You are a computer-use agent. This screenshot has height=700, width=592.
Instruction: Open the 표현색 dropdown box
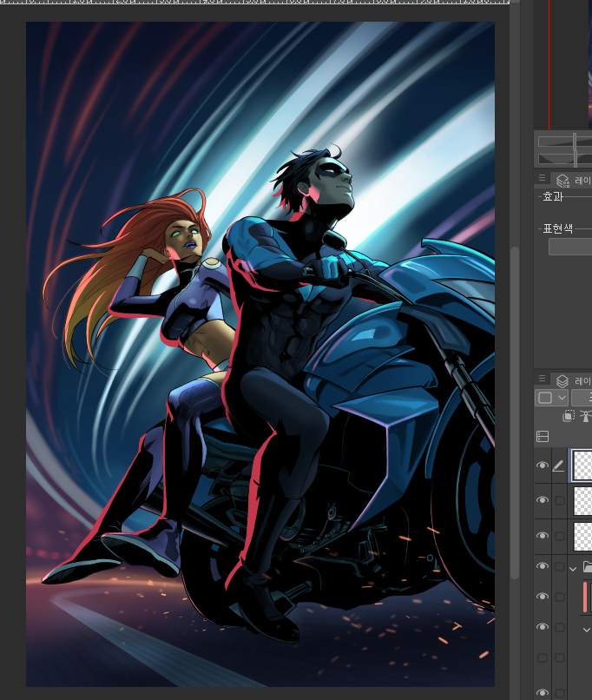pyautogui.click(x=569, y=247)
